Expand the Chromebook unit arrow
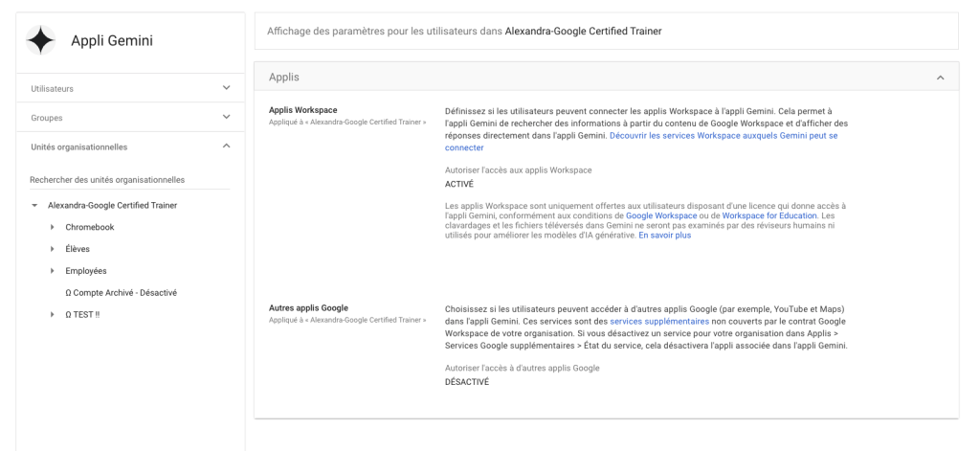The width and height of the screenshot is (980, 451). [52, 227]
